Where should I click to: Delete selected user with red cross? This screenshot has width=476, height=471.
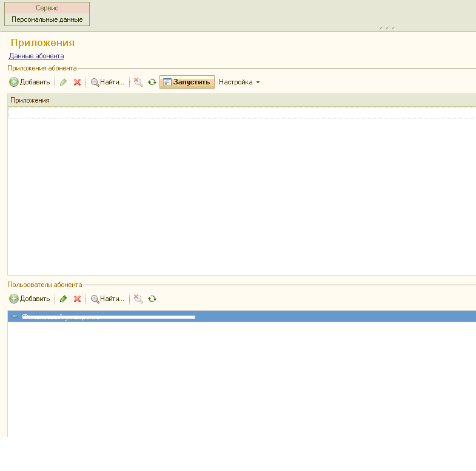tap(78, 299)
